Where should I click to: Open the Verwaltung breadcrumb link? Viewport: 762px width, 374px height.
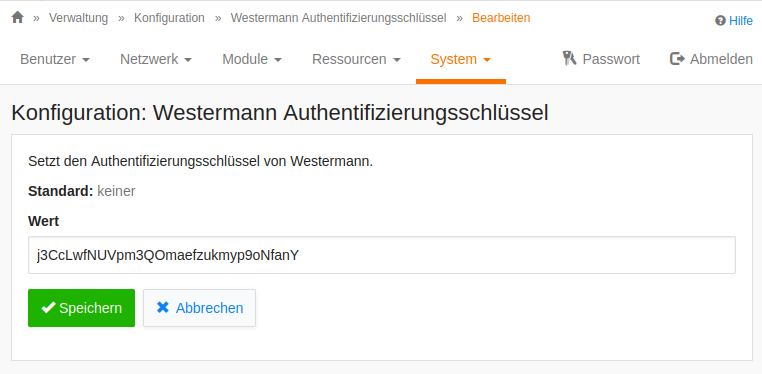click(78, 18)
